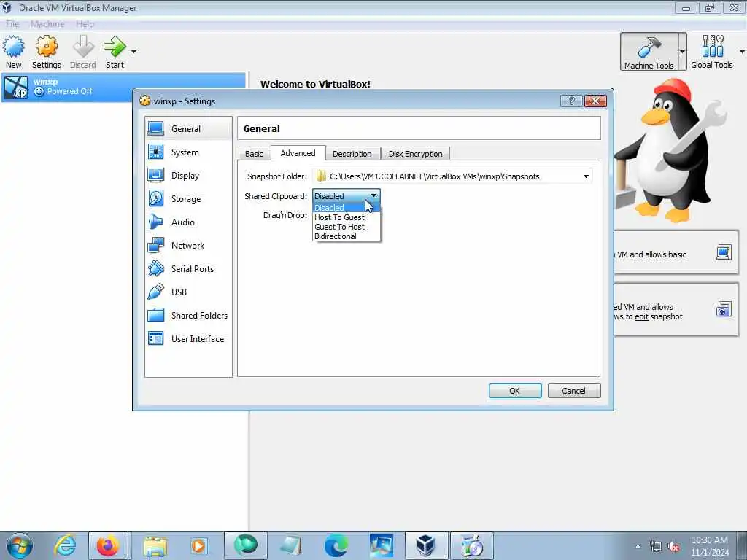Open the Help menu
This screenshot has width=747, height=560.
[85, 24]
